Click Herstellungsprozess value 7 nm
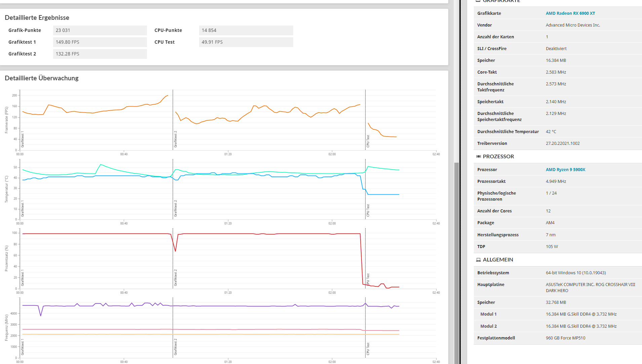Viewport: 642px width, 364px height. click(551, 235)
